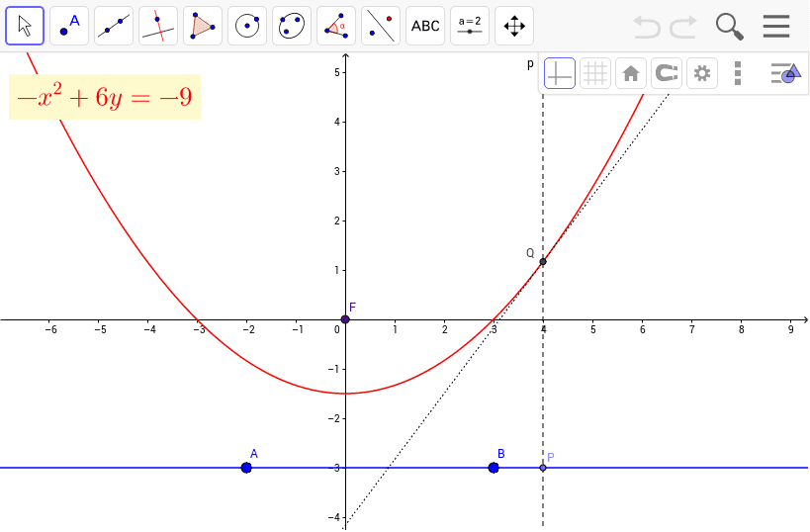Toggle the style bar view icon

(785, 73)
